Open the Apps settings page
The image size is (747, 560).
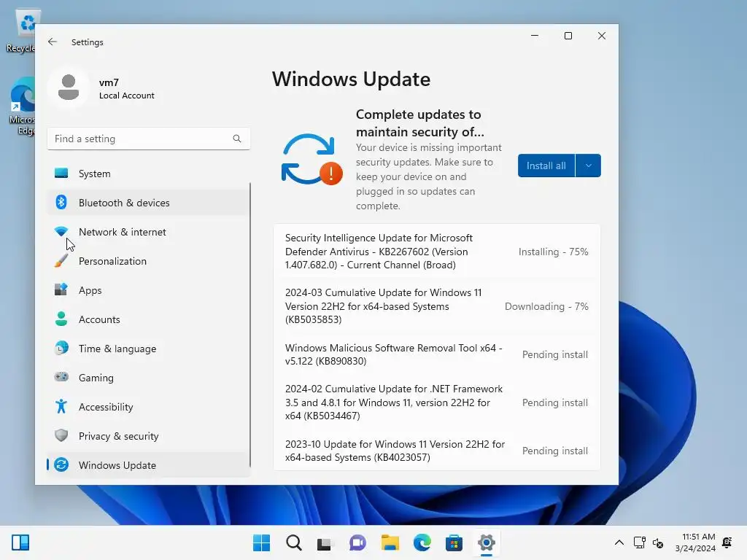tap(148, 290)
